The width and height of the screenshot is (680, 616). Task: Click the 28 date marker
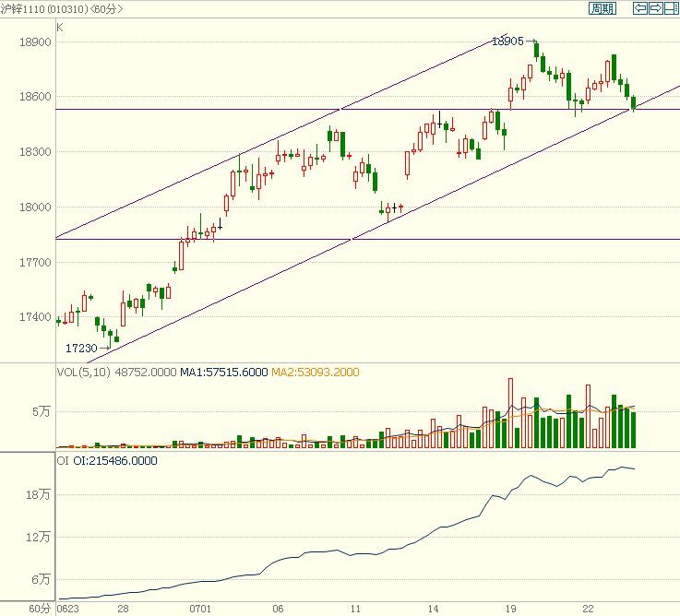[x=123, y=609]
